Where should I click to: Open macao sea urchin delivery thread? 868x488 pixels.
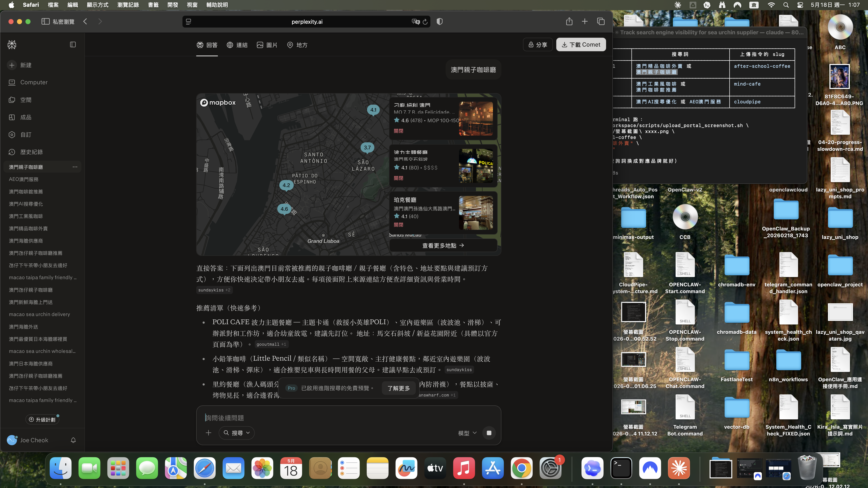pyautogui.click(x=39, y=314)
